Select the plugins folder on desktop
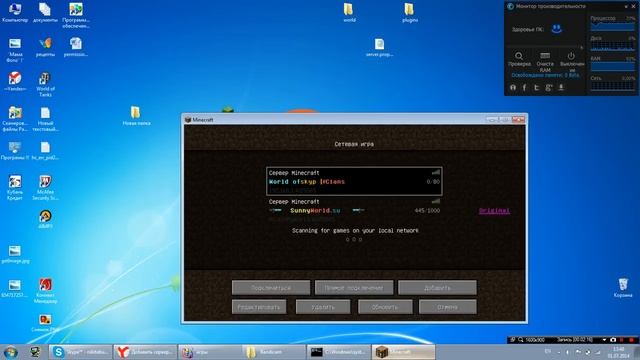Image resolution: width=640 pixels, height=360 pixels. point(409,12)
